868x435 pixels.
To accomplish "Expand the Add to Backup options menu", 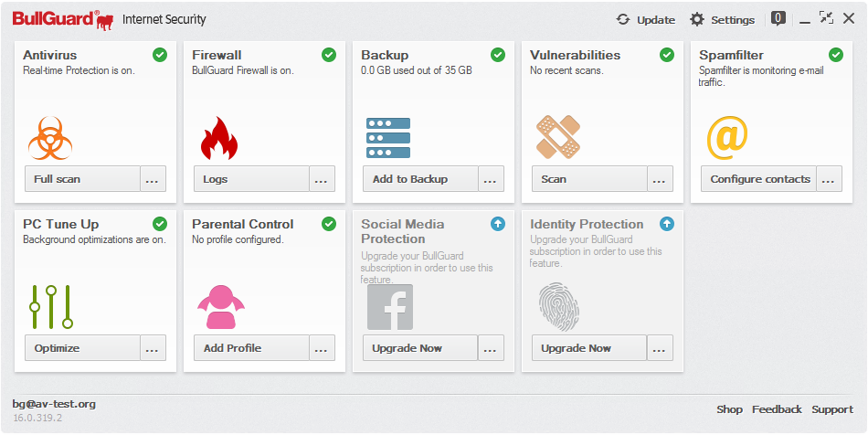I will coord(492,179).
